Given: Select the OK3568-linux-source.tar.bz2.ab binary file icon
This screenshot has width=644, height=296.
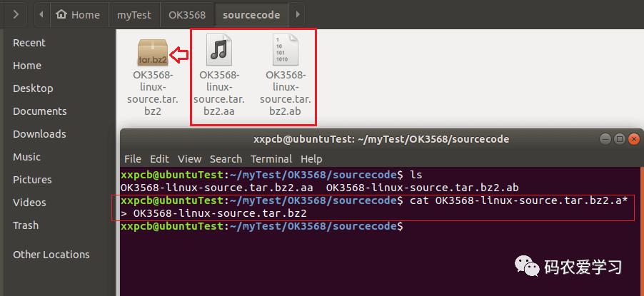Looking at the screenshot, I should [x=285, y=50].
